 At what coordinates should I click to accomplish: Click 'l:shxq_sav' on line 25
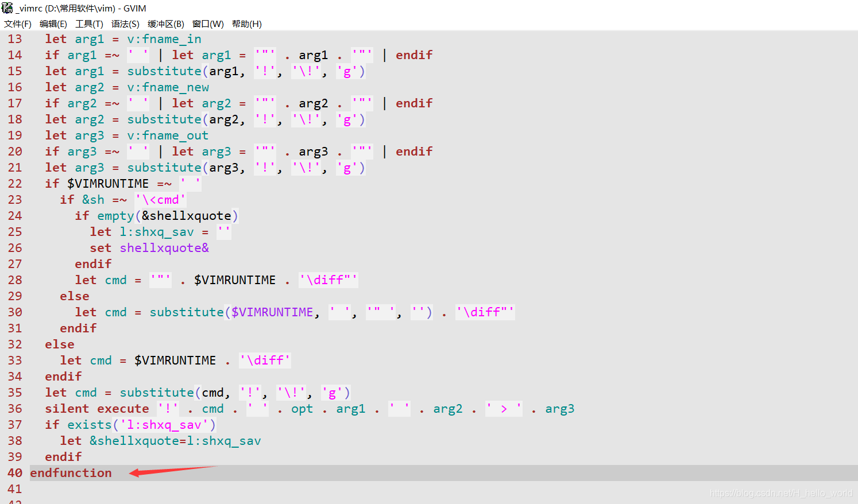(157, 232)
